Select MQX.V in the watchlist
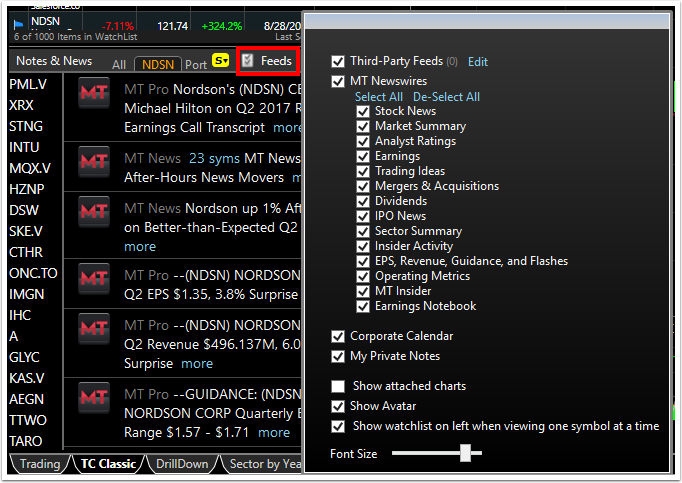 click(30, 168)
